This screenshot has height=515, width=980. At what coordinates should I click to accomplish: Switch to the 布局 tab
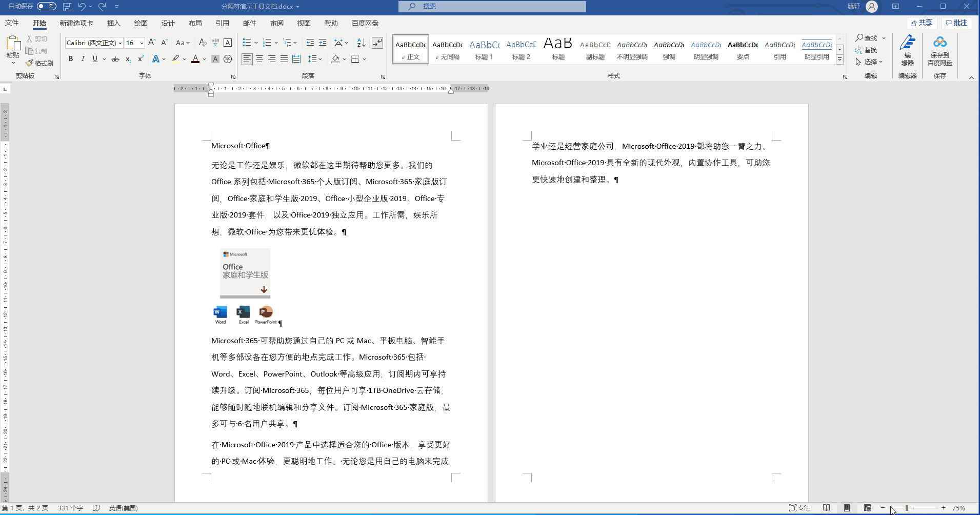pyautogui.click(x=195, y=23)
